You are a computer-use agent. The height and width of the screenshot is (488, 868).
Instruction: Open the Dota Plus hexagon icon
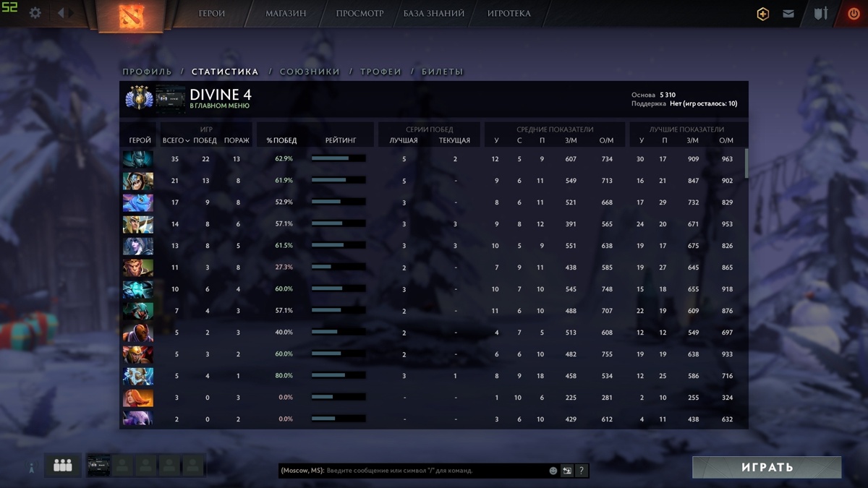pos(762,14)
